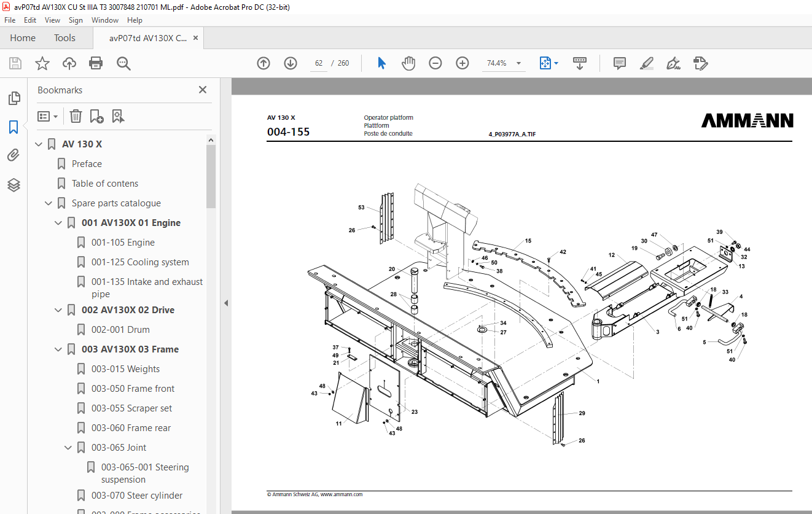Click the Save file icon
Image resolution: width=812 pixels, height=514 pixels.
(x=15, y=63)
